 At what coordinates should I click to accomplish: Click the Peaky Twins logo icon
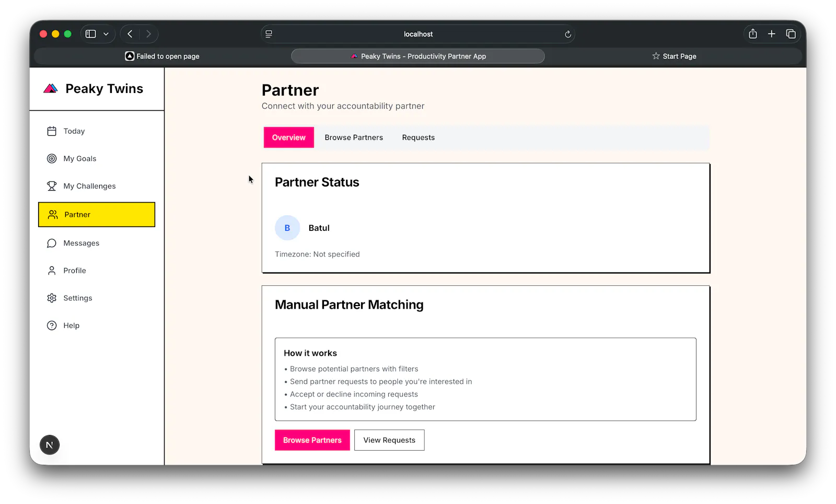(x=50, y=88)
